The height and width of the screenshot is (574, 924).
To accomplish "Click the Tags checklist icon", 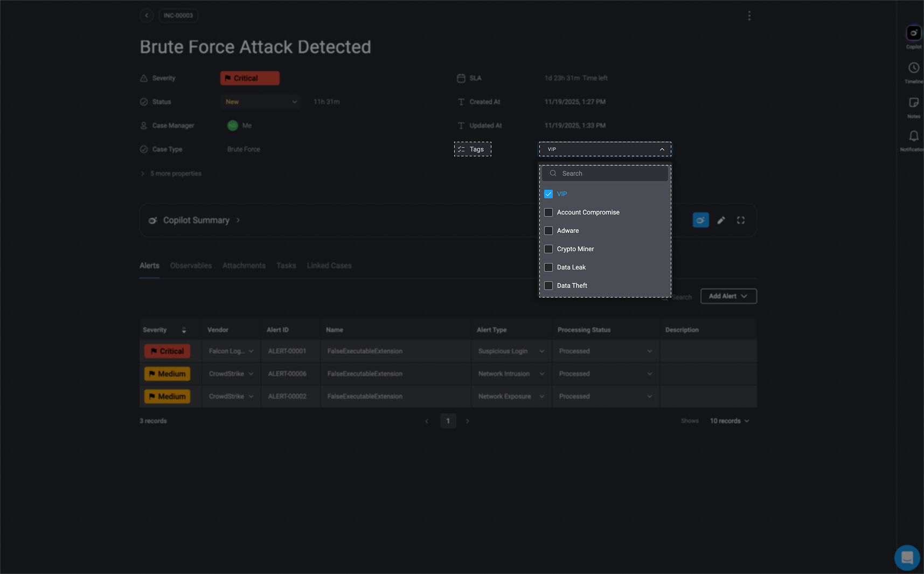I will click(461, 149).
